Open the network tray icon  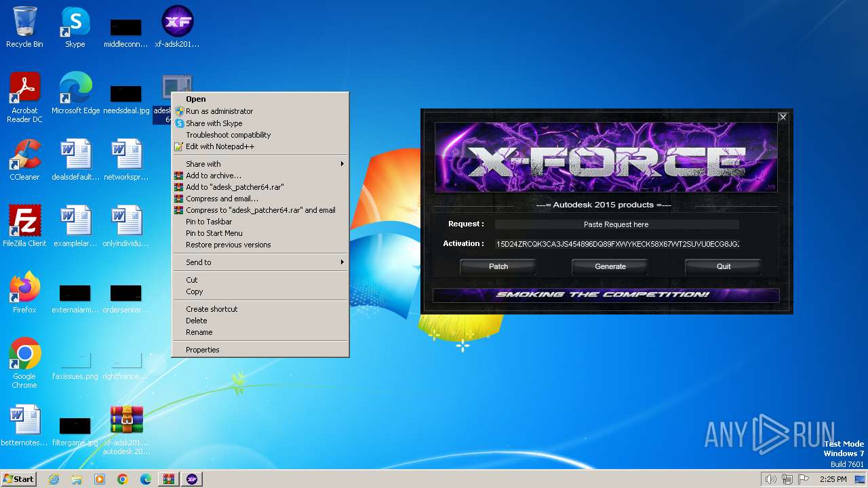(787, 479)
